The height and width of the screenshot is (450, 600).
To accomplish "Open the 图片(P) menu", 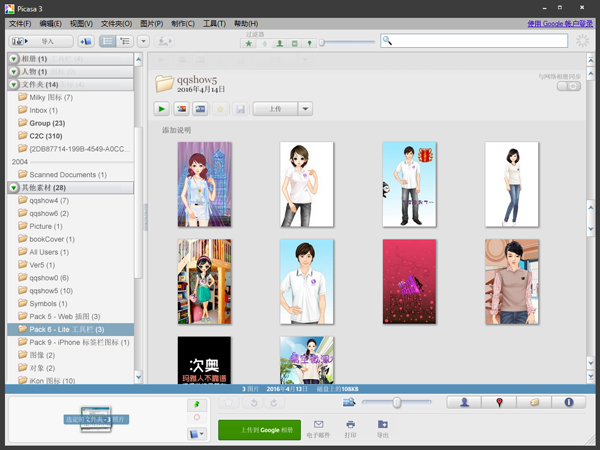I will pyautogui.click(x=151, y=23).
